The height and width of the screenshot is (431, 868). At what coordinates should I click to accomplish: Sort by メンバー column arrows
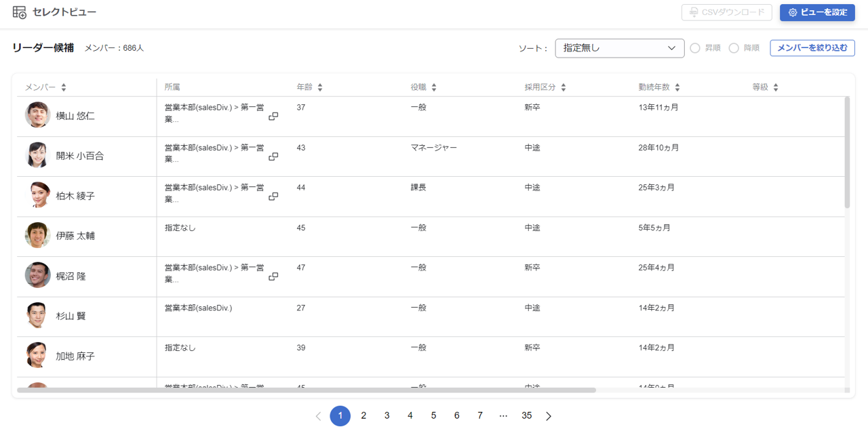click(64, 87)
